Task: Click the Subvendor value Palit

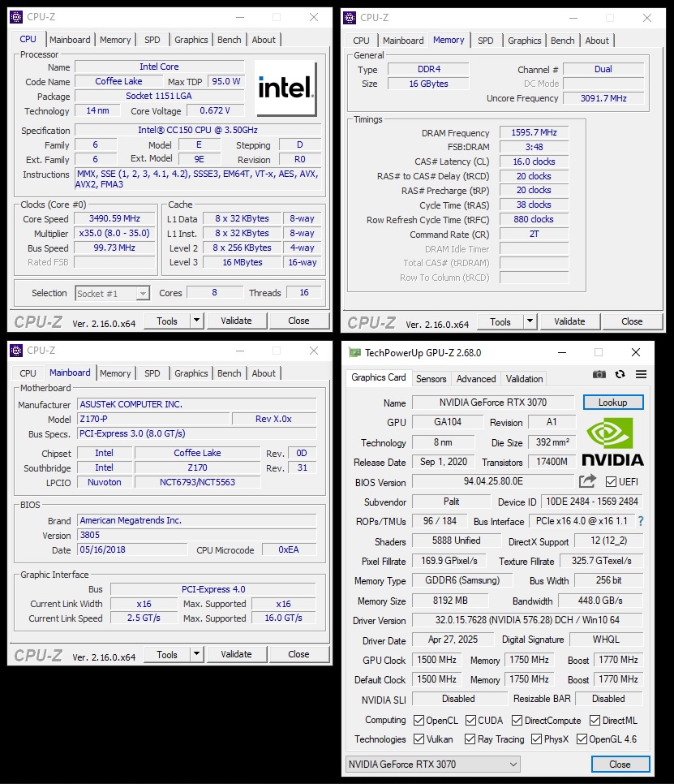Action: coord(451,501)
